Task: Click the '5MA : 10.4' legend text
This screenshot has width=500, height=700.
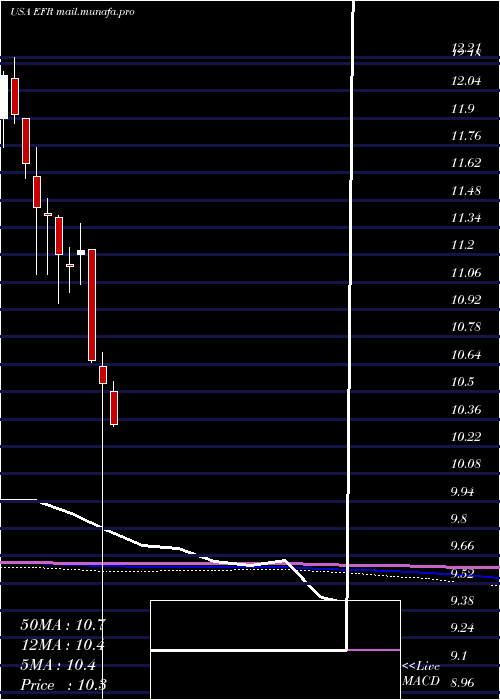Action: click(58, 665)
